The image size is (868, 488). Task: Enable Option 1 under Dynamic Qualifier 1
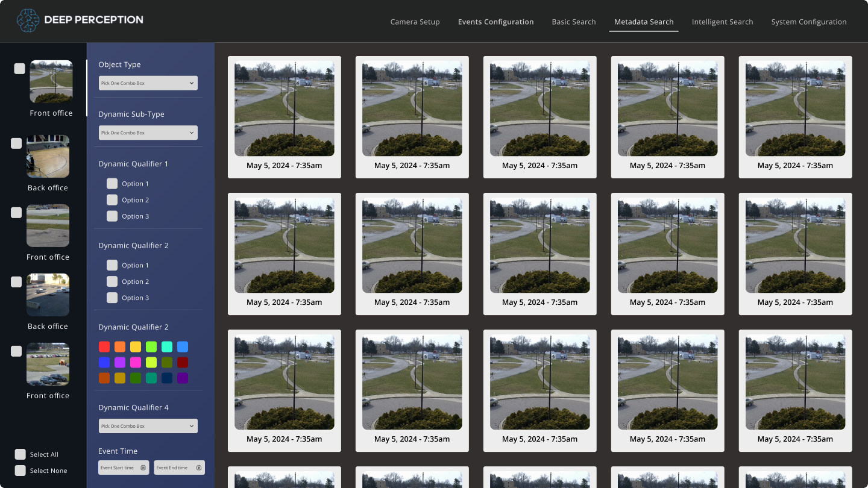(x=112, y=184)
